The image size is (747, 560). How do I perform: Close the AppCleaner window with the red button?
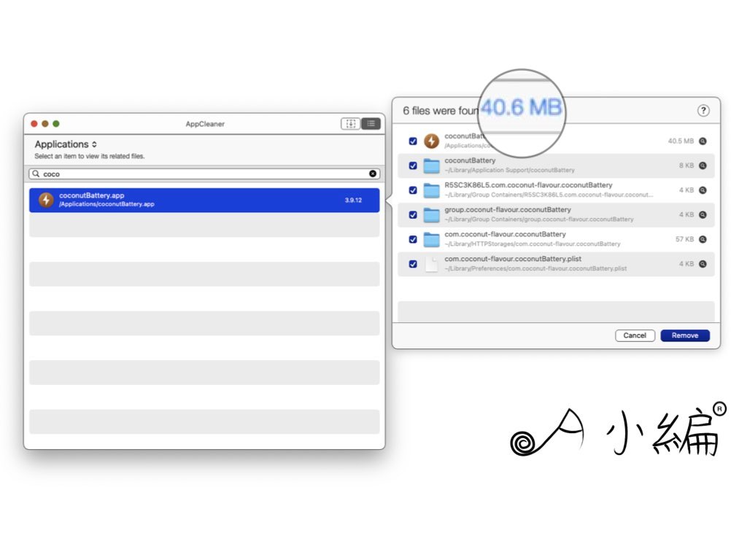tap(34, 124)
